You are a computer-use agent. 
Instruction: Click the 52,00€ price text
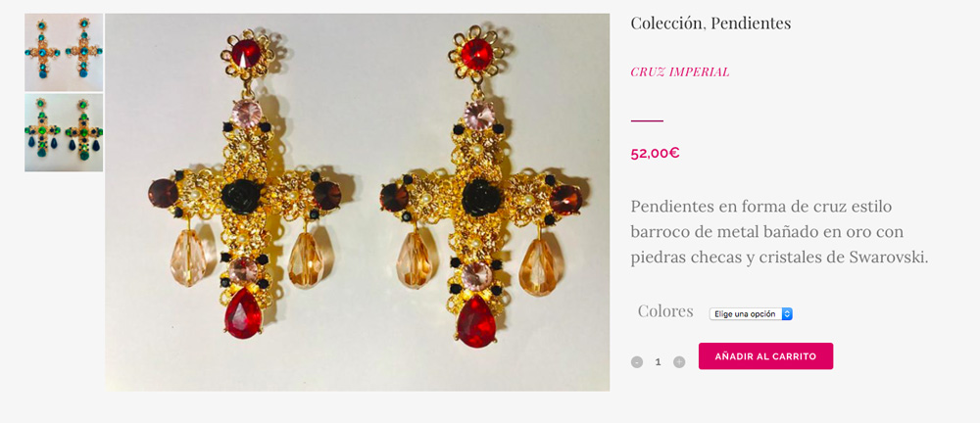click(655, 153)
